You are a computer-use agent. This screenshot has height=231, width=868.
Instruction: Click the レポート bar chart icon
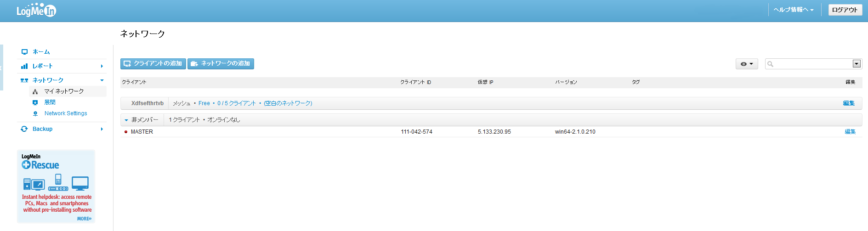click(24, 66)
